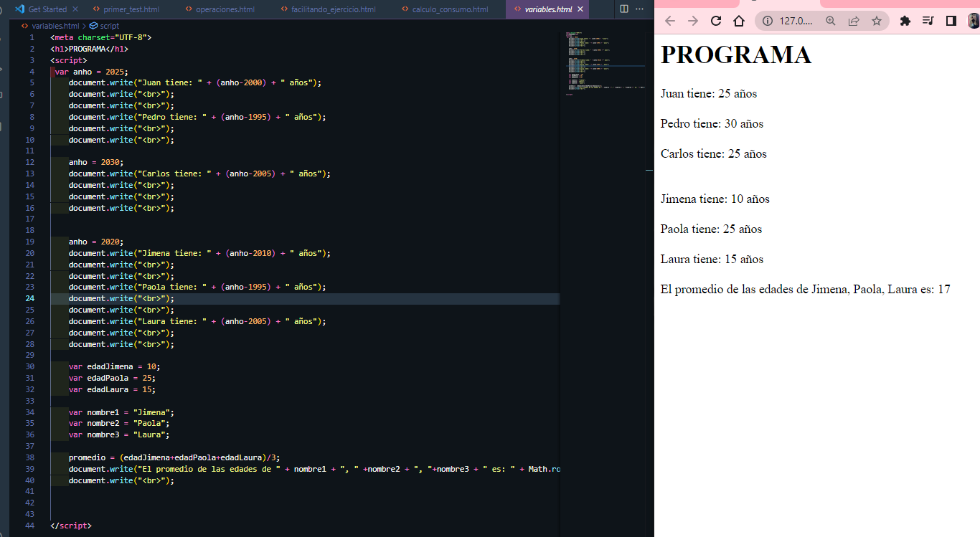
Task: Open the media control button
Action: [x=928, y=21]
